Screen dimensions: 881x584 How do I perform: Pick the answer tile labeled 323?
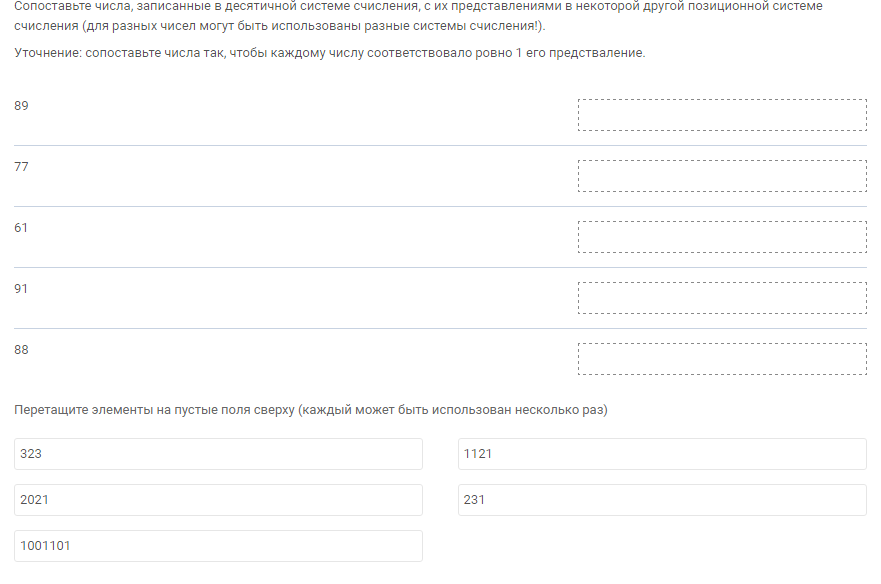[x=218, y=454]
